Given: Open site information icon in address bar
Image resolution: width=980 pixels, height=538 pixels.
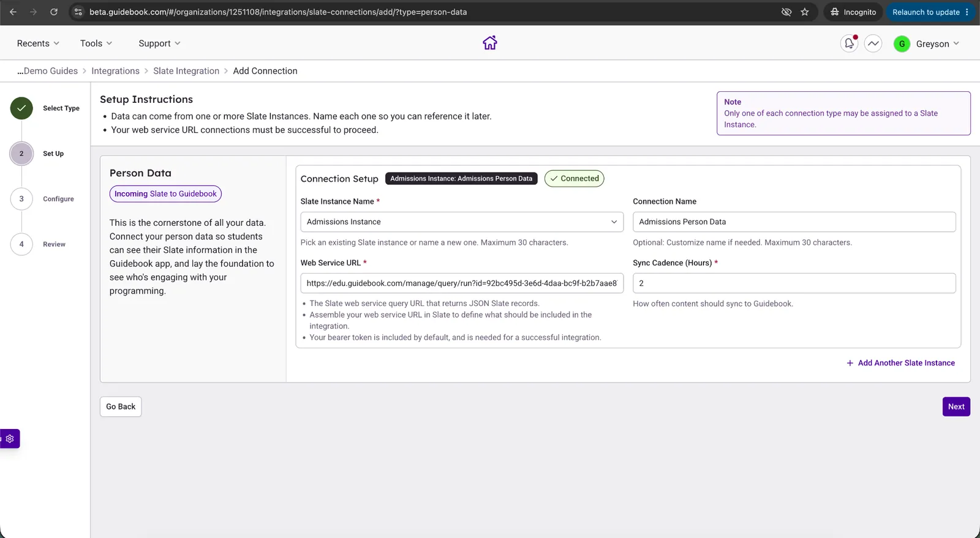Looking at the screenshot, I should pos(78,12).
